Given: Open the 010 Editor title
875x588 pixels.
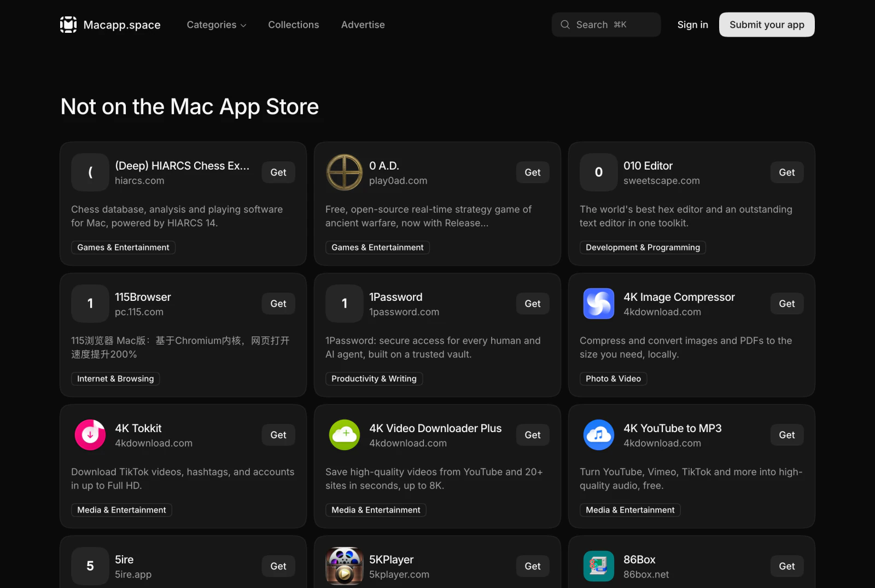Looking at the screenshot, I should [648, 166].
